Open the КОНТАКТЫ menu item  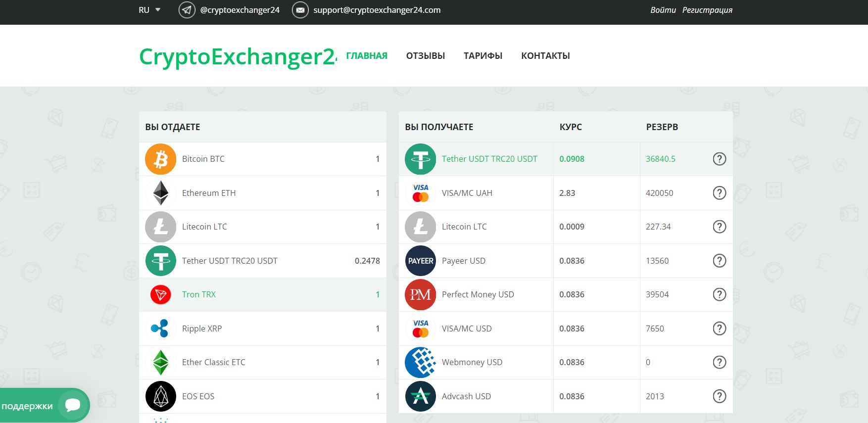(x=545, y=56)
